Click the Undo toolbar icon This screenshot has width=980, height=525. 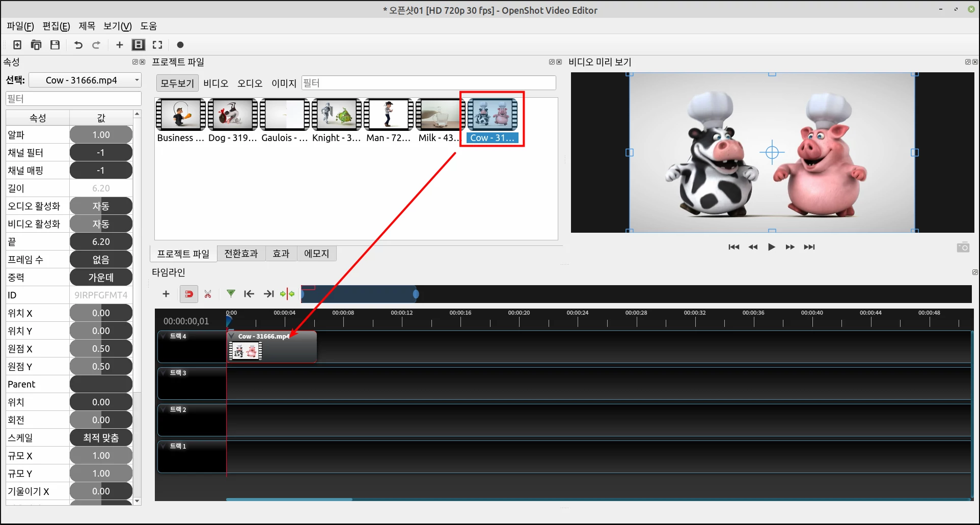click(x=78, y=45)
